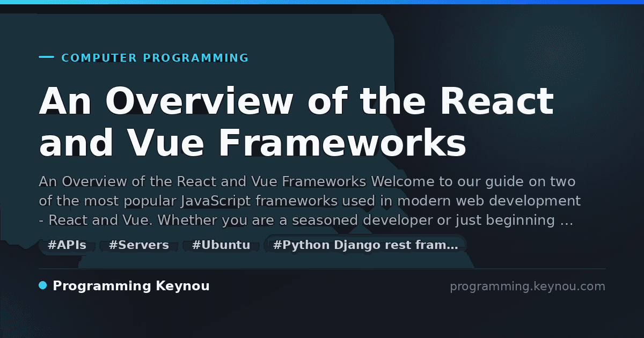The width and height of the screenshot is (644, 338).
Task: Click the Programming Keynou site name
Action: [131, 286]
